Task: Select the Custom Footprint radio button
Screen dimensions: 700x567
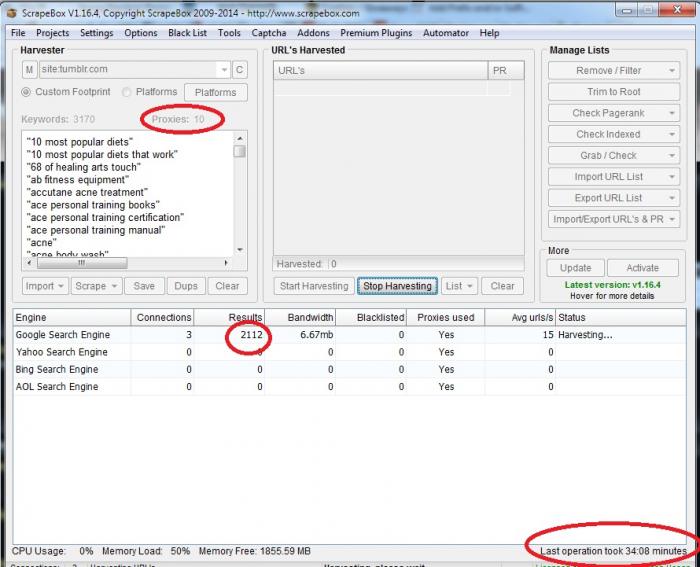Action: 26,92
